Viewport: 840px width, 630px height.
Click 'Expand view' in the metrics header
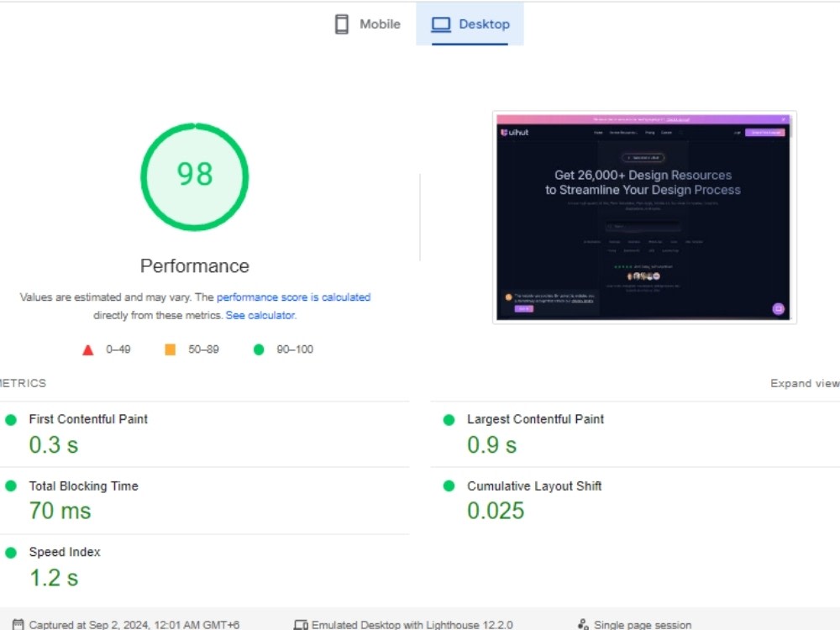point(805,383)
